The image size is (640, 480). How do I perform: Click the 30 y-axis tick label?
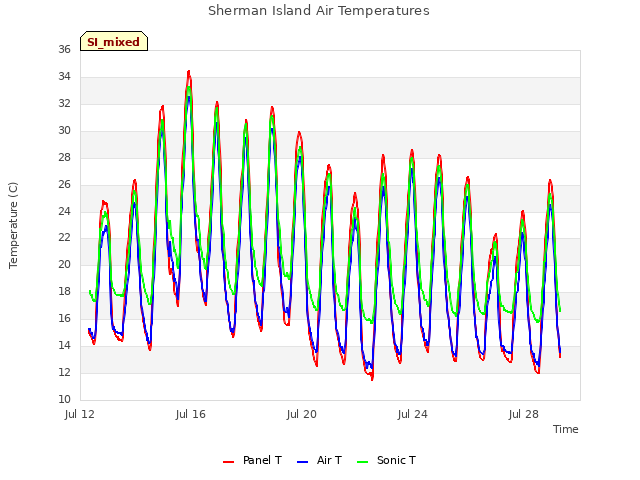coord(64,131)
